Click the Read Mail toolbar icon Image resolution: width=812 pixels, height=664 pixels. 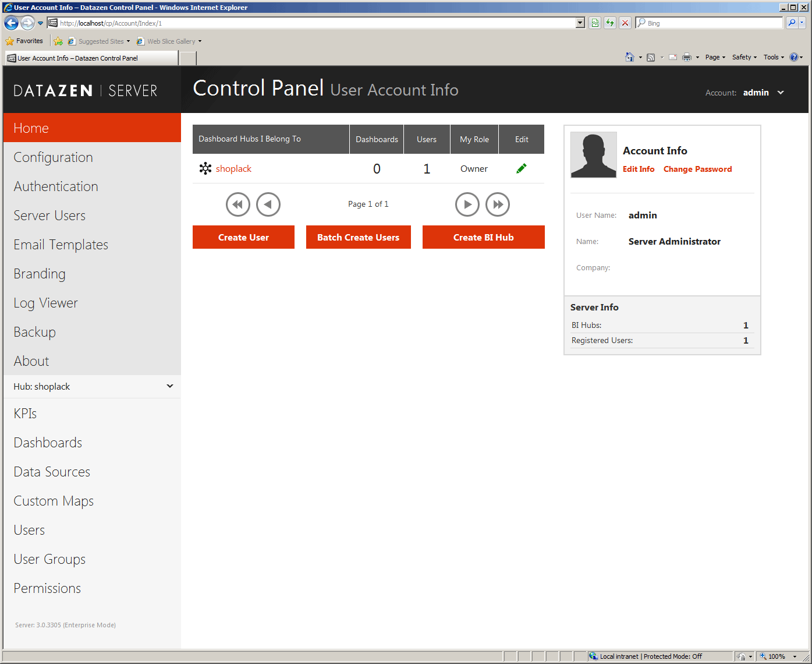673,57
